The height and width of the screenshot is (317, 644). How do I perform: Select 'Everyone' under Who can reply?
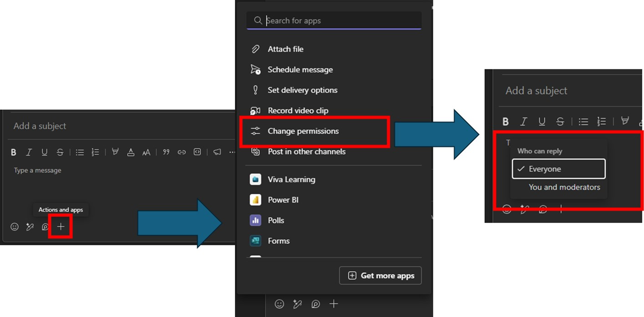coord(559,169)
